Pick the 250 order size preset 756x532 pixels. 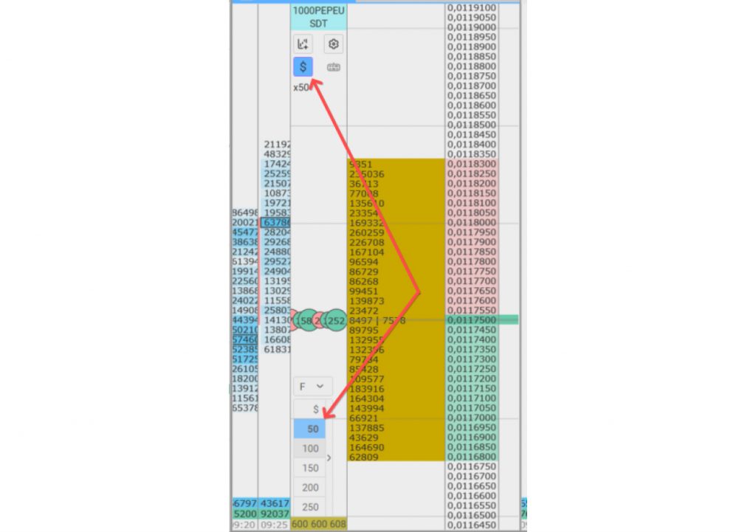pyautogui.click(x=310, y=507)
